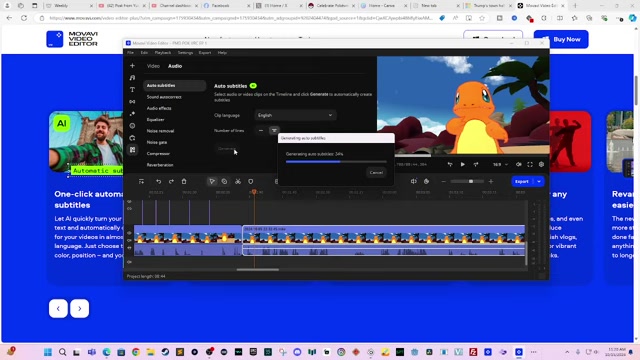Open the Titles text tool
Image resolution: width=640 pixels, height=360 pixels.
point(132,89)
